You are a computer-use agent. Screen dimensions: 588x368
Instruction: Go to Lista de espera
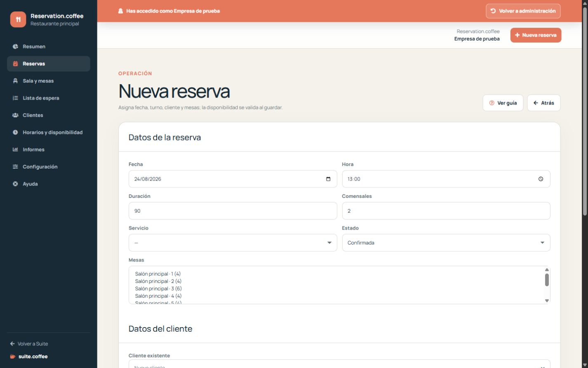[x=49, y=98]
